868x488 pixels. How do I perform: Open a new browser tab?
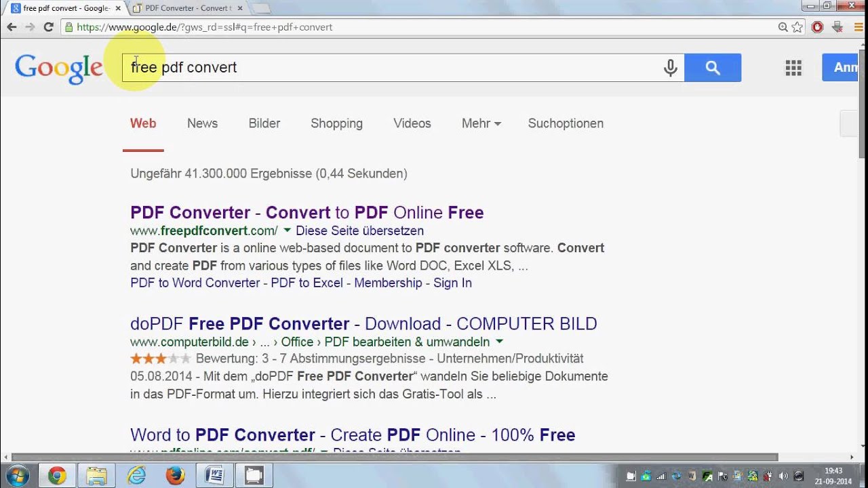coord(260,8)
